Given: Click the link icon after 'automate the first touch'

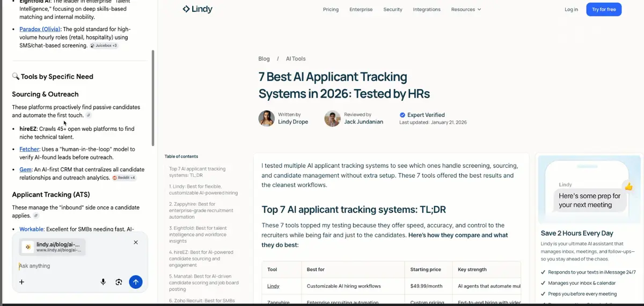Looking at the screenshot, I should (89, 115).
